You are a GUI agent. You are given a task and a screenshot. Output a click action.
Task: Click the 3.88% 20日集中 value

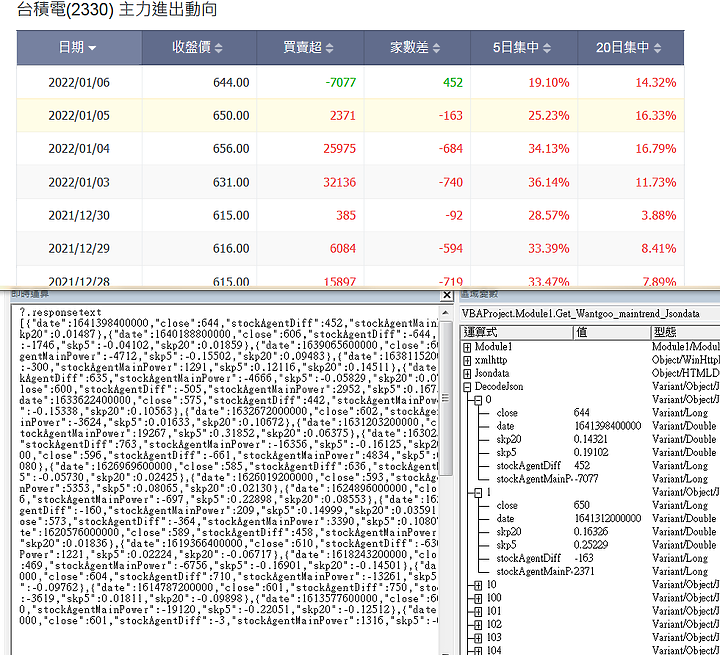coord(659,215)
